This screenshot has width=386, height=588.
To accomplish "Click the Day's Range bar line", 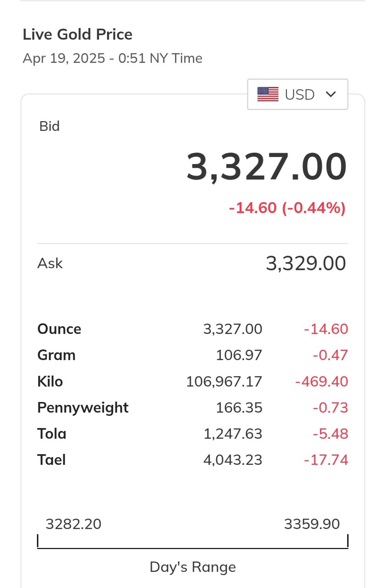I will [193, 548].
